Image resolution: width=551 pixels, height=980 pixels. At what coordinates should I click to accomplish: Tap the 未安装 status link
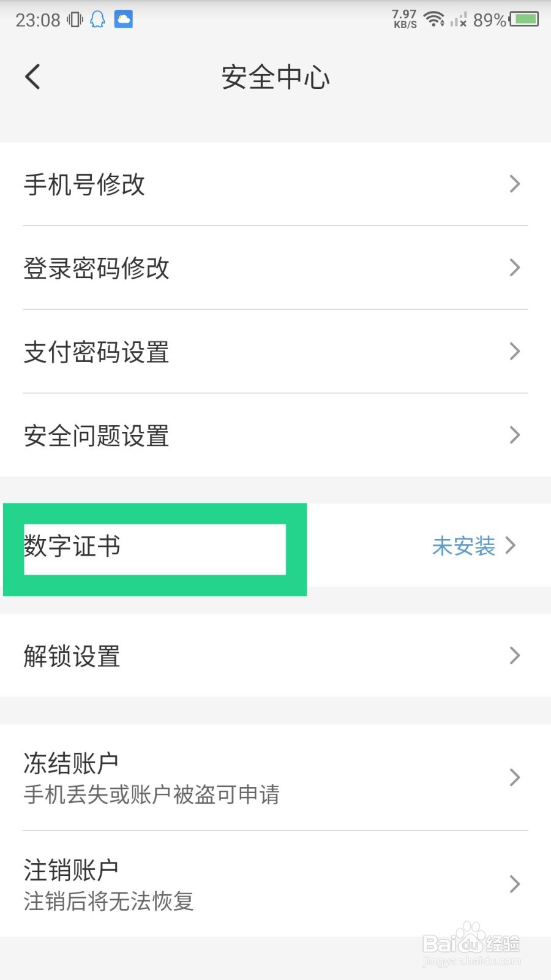(x=463, y=546)
